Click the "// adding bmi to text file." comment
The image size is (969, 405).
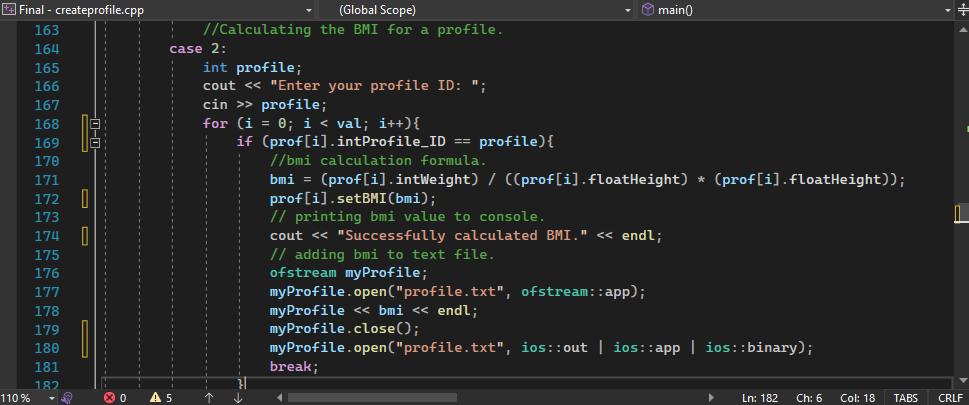tap(383, 255)
